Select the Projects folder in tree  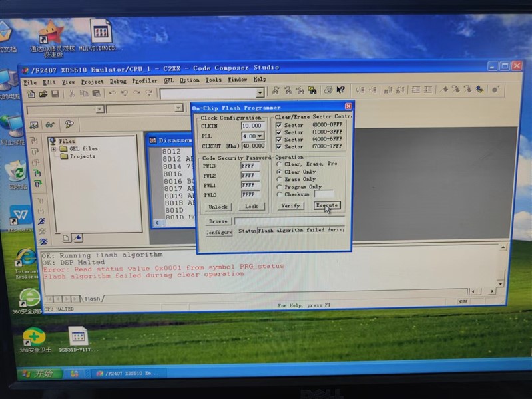[78, 157]
